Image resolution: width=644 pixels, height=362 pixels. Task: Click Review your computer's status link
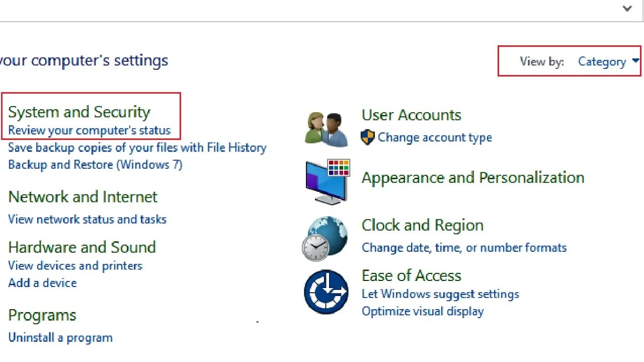89,130
